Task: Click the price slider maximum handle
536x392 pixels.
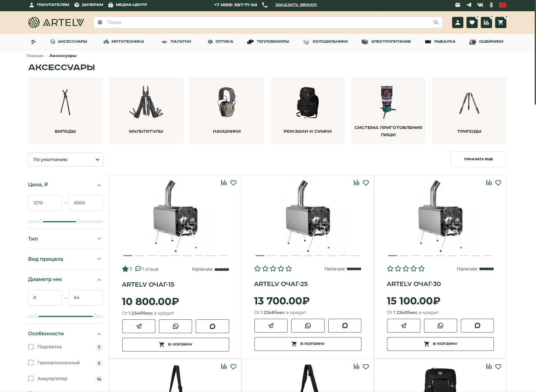Action: tap(79, 221)
